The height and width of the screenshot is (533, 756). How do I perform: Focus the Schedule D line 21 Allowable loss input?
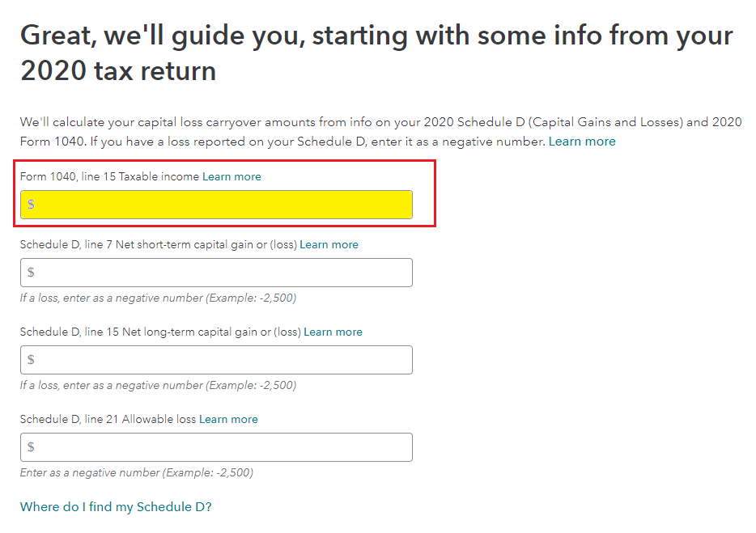tap(223, 447)
